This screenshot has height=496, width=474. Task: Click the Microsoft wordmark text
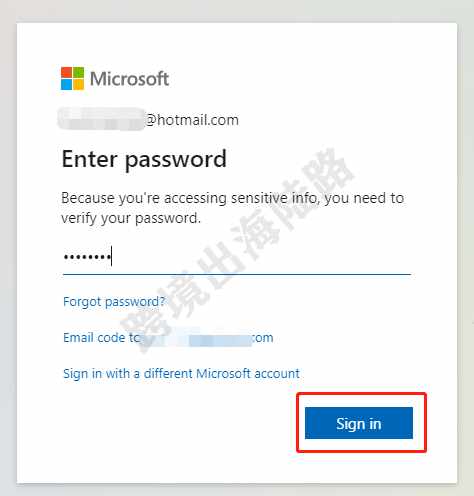(129, 79)
